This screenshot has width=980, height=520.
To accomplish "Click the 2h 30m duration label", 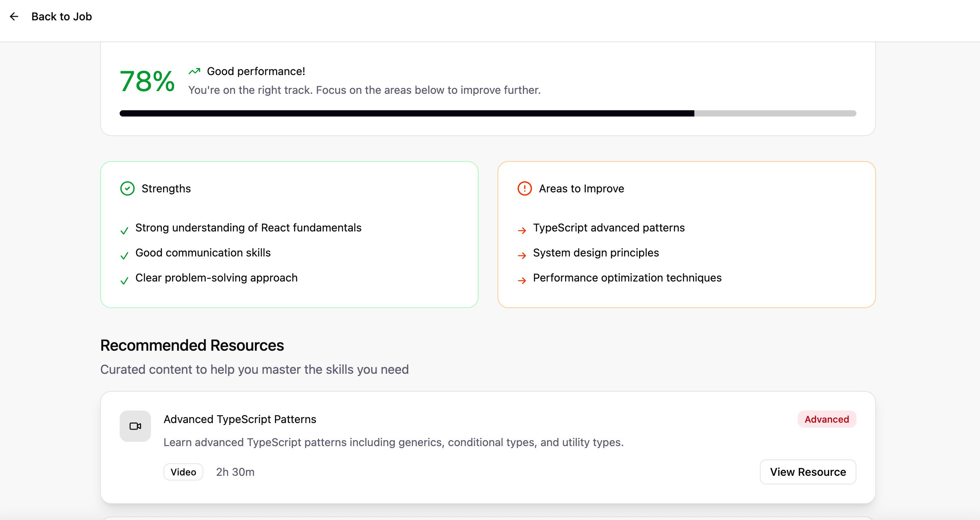I will click(x=235, y=472).
